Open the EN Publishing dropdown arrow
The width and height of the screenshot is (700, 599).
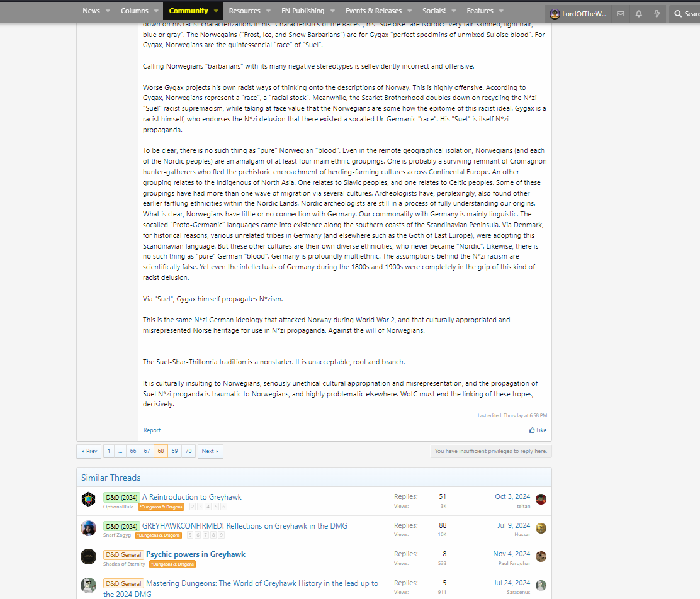[x=332, y=11]
